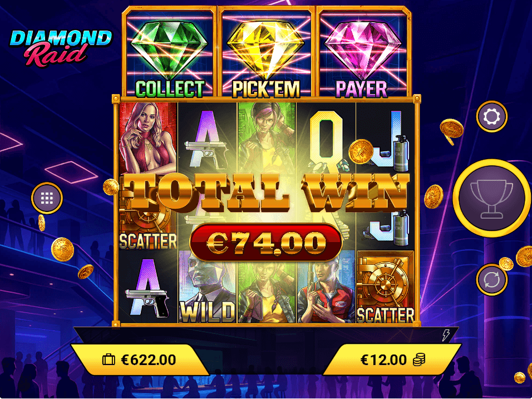This screenshot has width=532, height=399.
Task: Click the trophy spin button
Action: [x=491, y=198]
